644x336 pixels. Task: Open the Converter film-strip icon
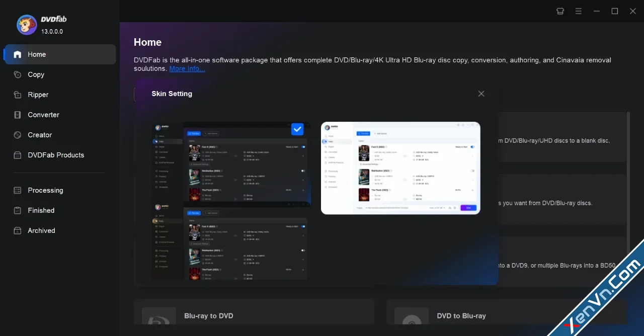click(18, 115)
